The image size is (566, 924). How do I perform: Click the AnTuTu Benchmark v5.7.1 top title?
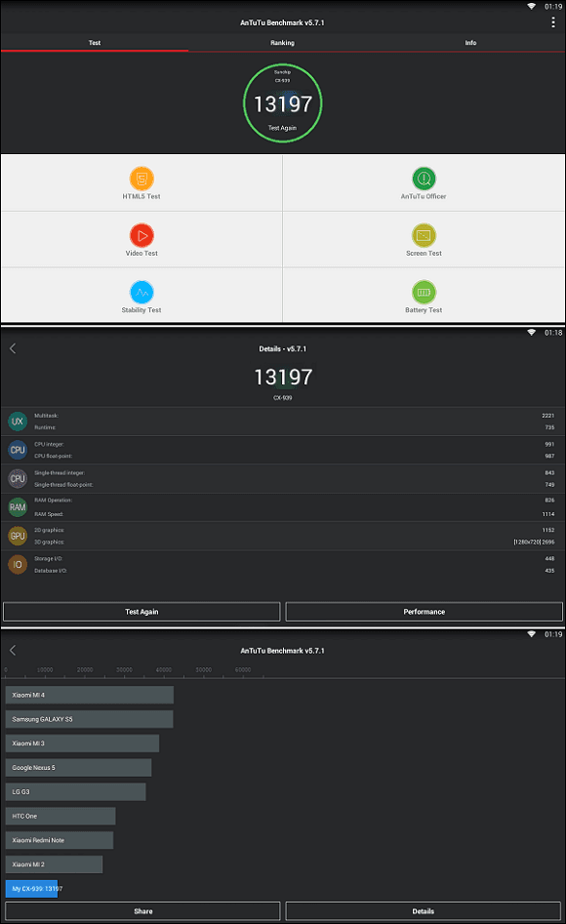click(x=282, y=22)
